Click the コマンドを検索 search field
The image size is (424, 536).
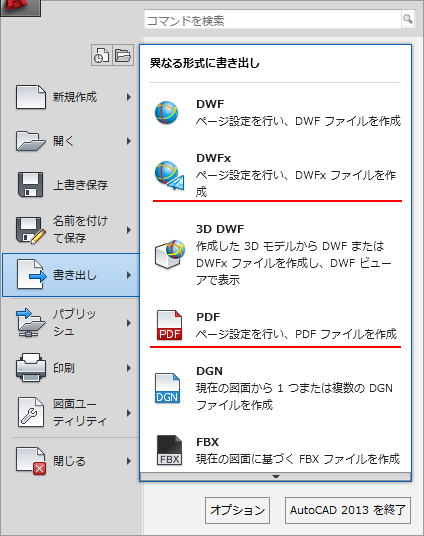(x=273, y=20)
